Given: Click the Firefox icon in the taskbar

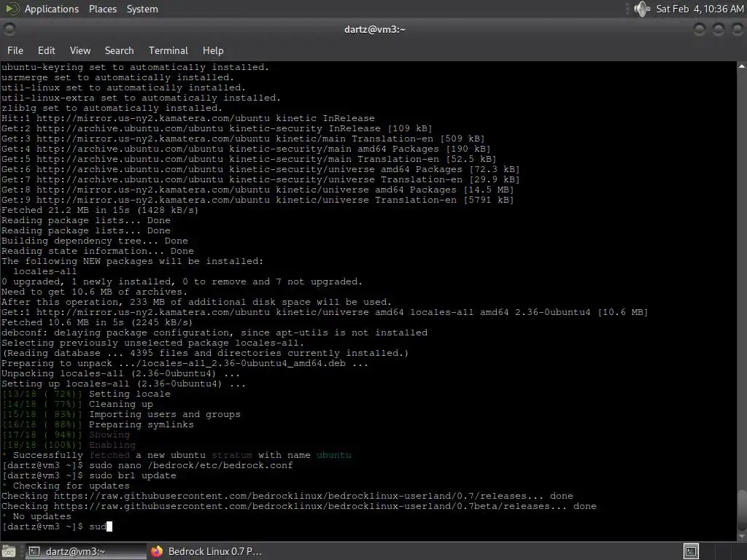Looking at the screenshot, I should 157,551.
